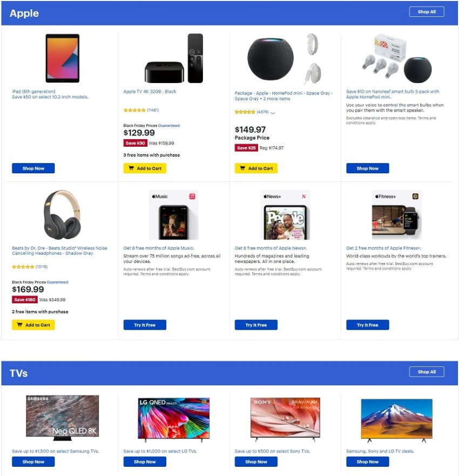The image size is (459, 476).
Task: Shop Now for Samsung TVs
Action: pyautogui.click(x=33, y=462)
